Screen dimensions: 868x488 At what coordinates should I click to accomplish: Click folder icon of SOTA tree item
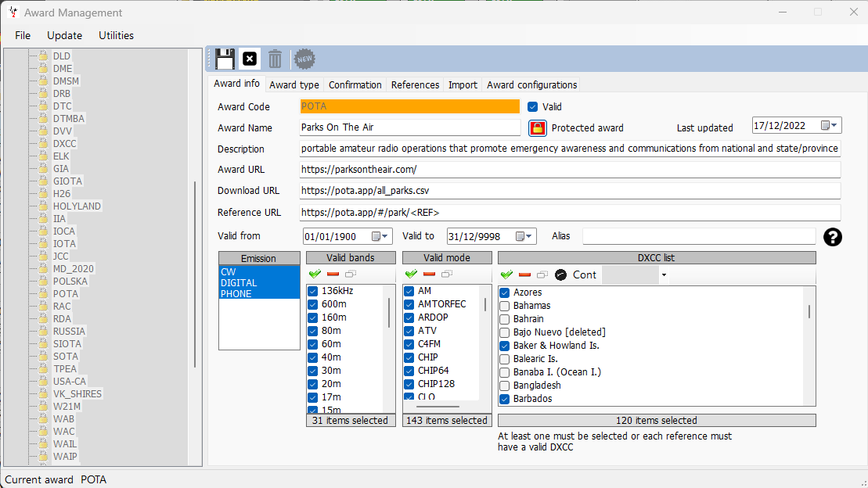pos(43,357)
